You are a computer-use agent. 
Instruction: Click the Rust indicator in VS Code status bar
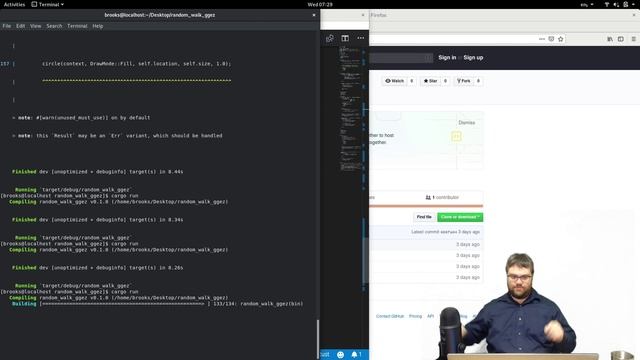coord(325,355)
